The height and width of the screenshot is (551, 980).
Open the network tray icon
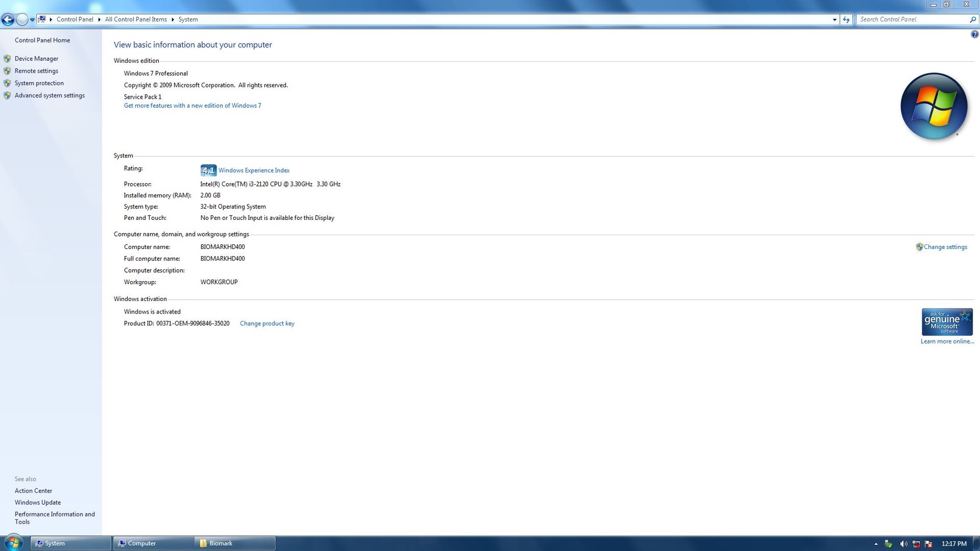coord(916,544)
